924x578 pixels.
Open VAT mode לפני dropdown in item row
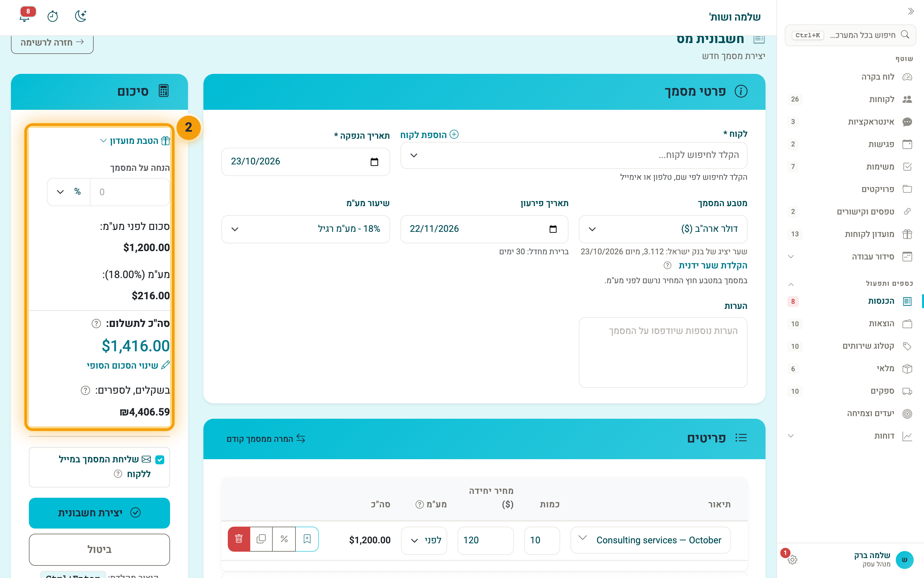point(424,540)
